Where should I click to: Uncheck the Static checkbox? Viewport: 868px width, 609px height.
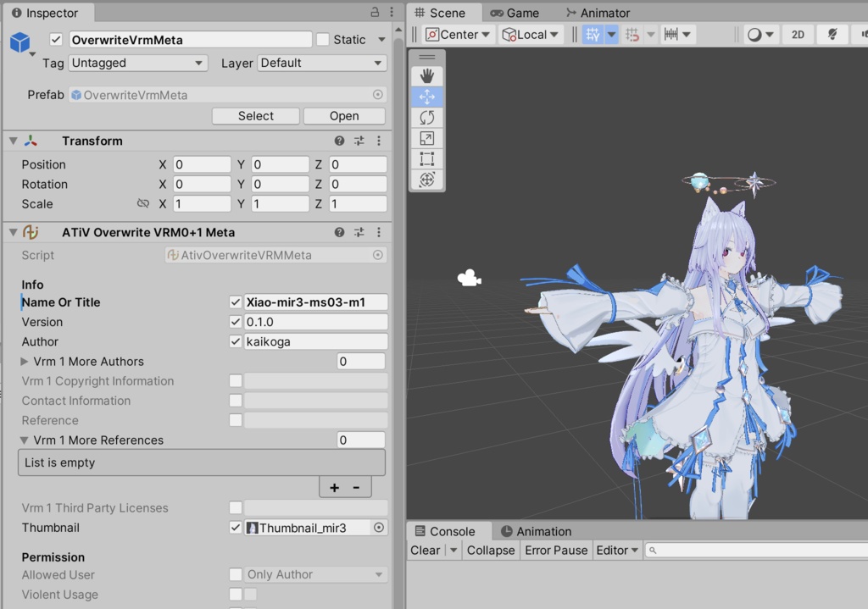[321, 39]
